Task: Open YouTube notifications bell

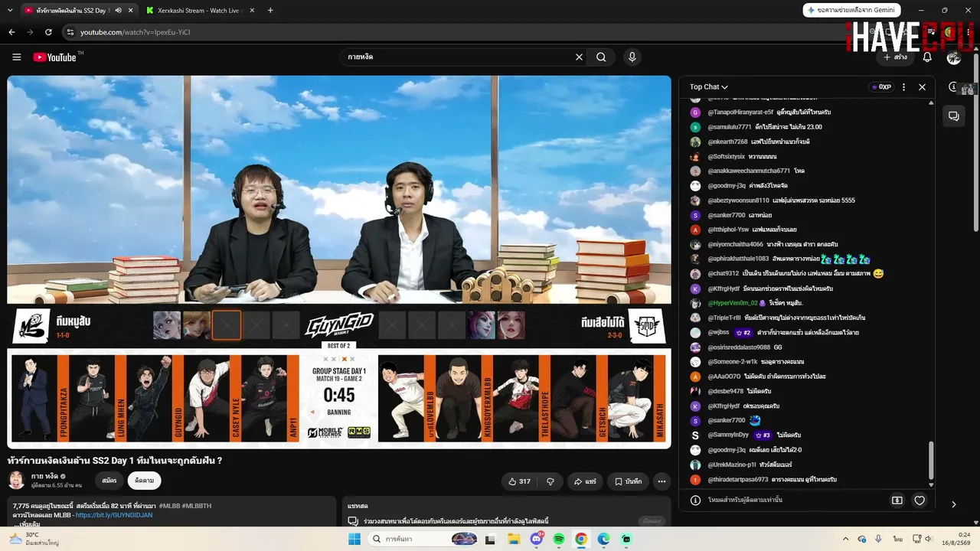Action: [927, 57]
